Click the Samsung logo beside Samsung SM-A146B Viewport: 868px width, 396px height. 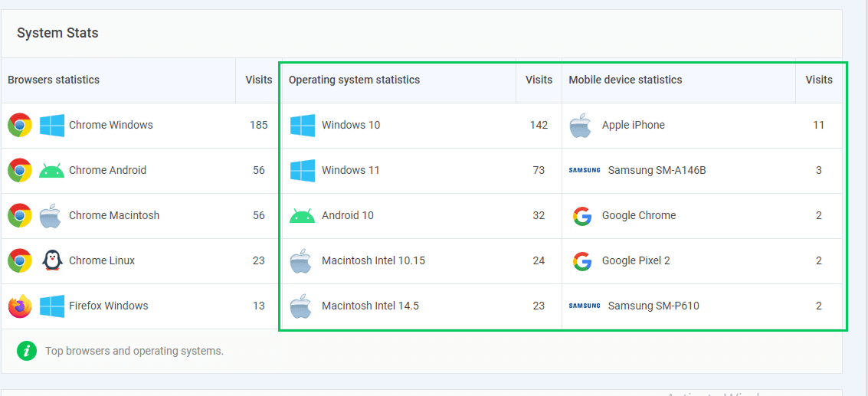pos(585,170)
